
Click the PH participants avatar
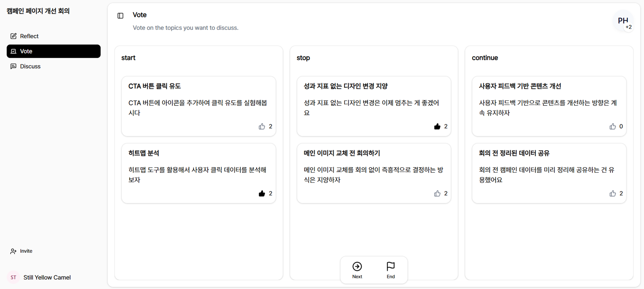point(623,21)
